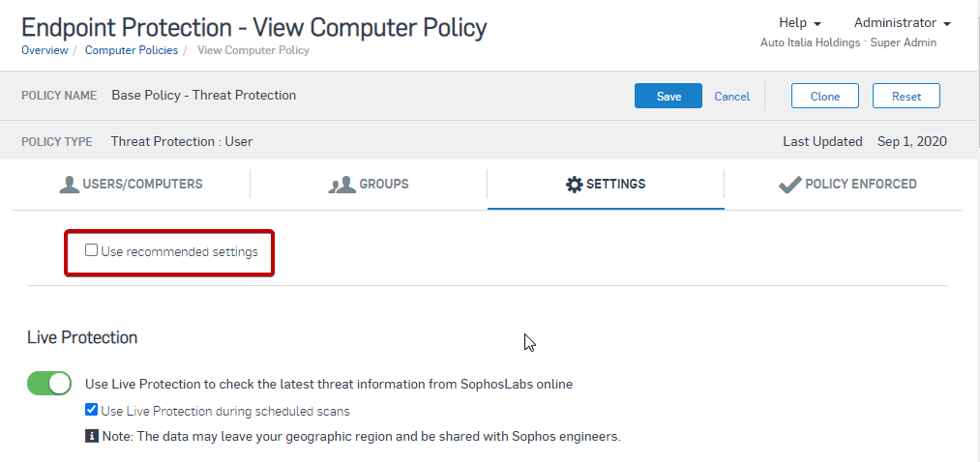Go to Overview breadcrumb link
980x462 pixels.
[45, 50]
